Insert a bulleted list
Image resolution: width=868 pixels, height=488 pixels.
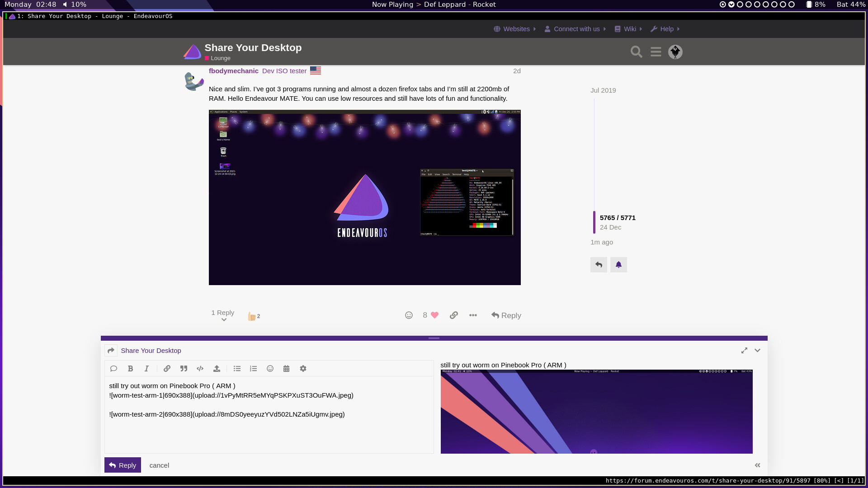(237, 369)
